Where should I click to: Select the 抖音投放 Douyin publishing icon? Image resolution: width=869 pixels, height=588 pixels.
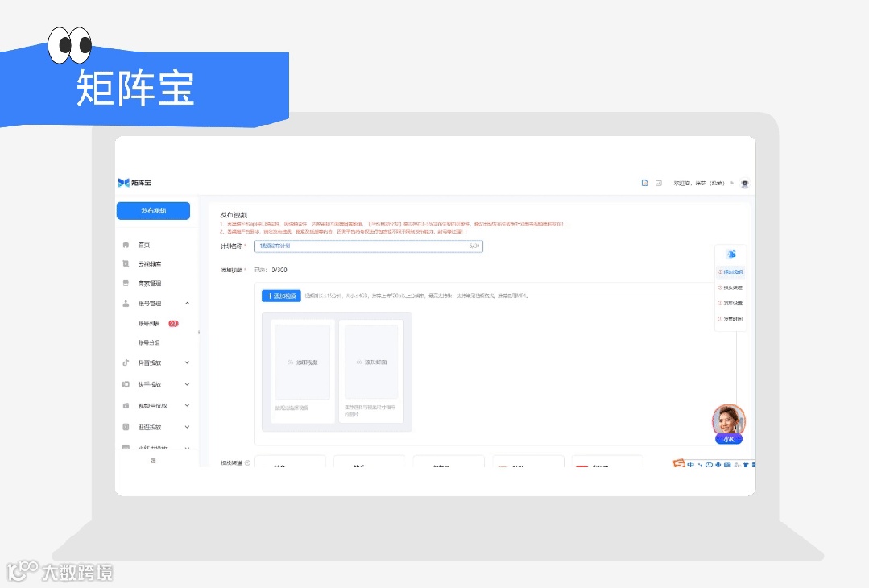[x=126, y=363]
